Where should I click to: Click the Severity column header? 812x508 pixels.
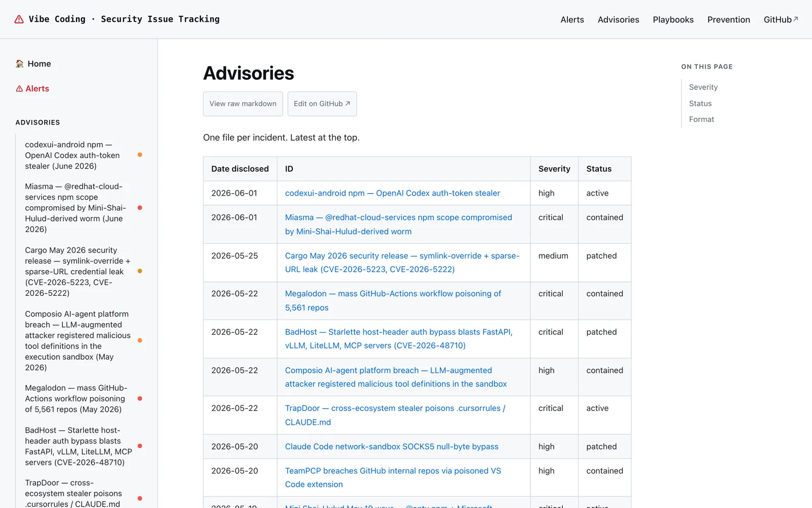coord(554,169)
